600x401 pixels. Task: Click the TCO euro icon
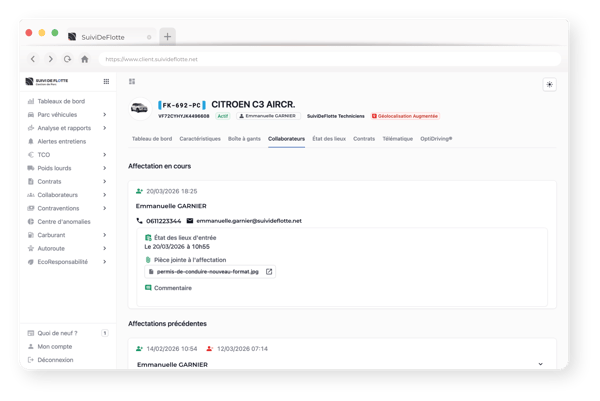point(31,155)
